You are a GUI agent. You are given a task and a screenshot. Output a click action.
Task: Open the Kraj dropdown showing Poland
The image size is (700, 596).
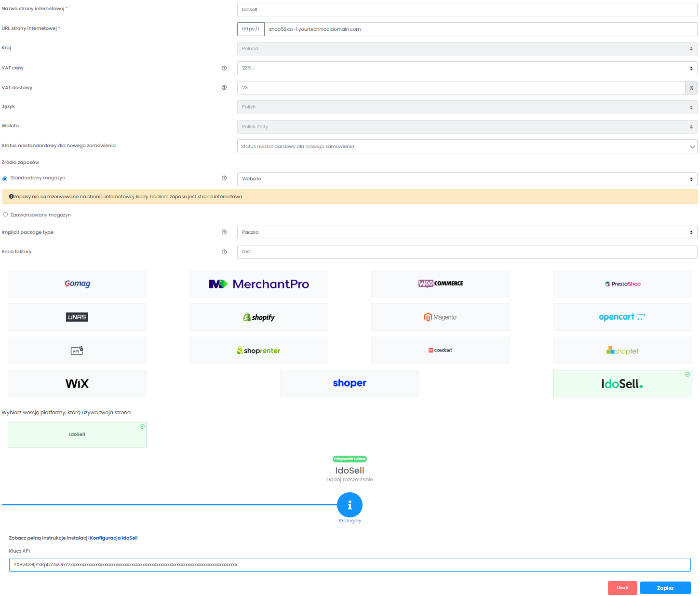467,49
